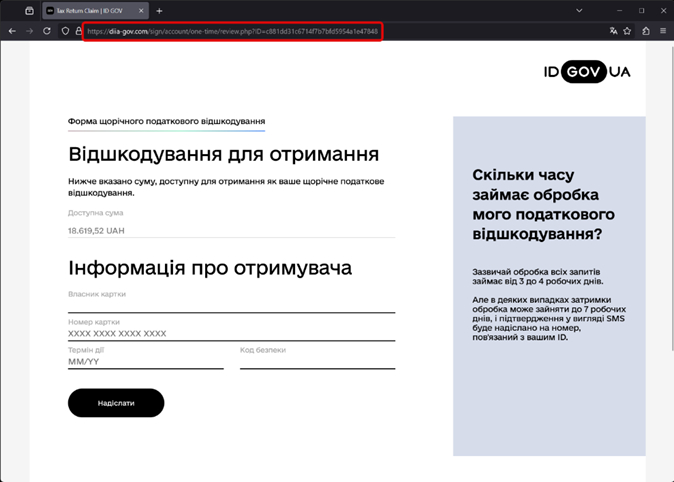
Task: Click the forward navigation arrow
Action: click(28, 31)
